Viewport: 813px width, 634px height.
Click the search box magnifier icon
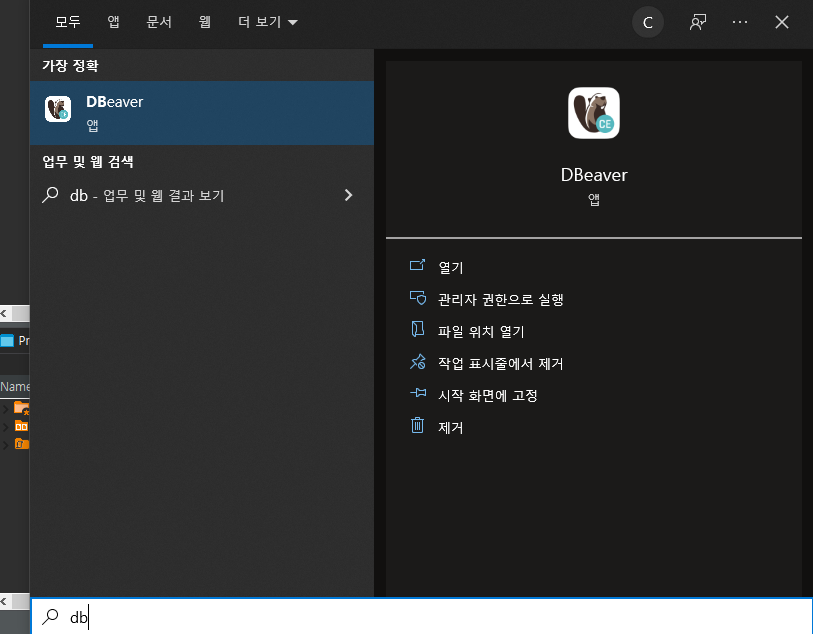point(50,616)
